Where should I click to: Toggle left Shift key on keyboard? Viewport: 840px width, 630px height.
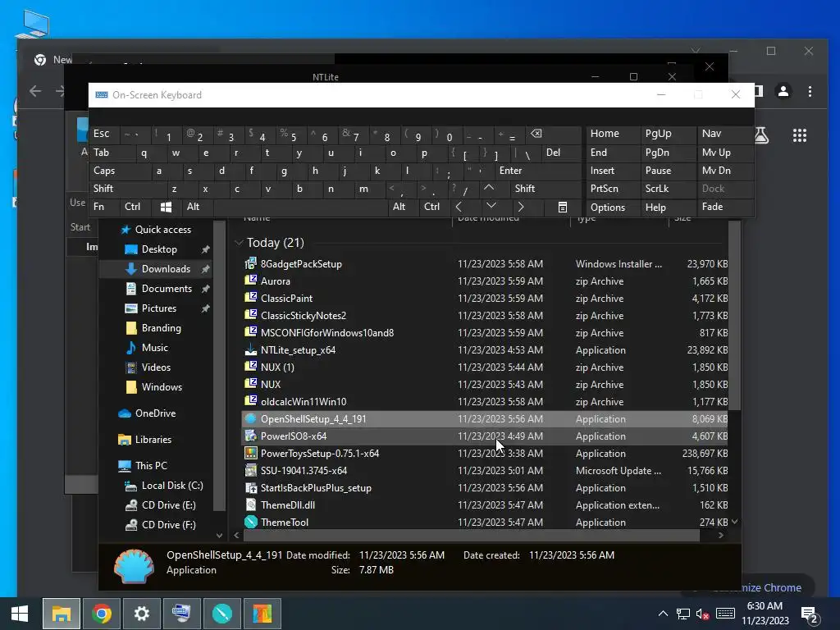tap(127, 189)
